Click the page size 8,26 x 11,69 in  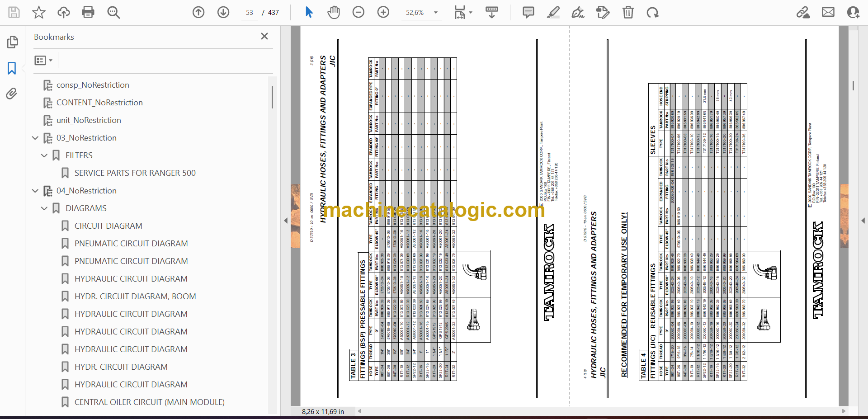[323, 412]
